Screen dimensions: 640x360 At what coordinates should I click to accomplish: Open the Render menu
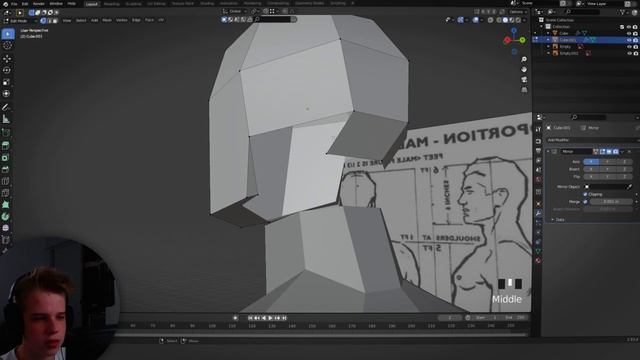39,4
